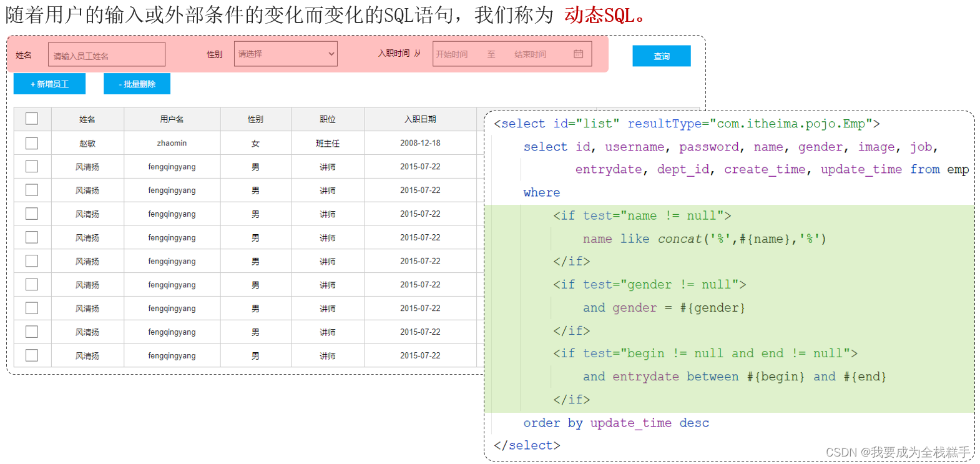Click the zhaomin username cell
This screenshot has width=980, height=464.
coord(172,143)
